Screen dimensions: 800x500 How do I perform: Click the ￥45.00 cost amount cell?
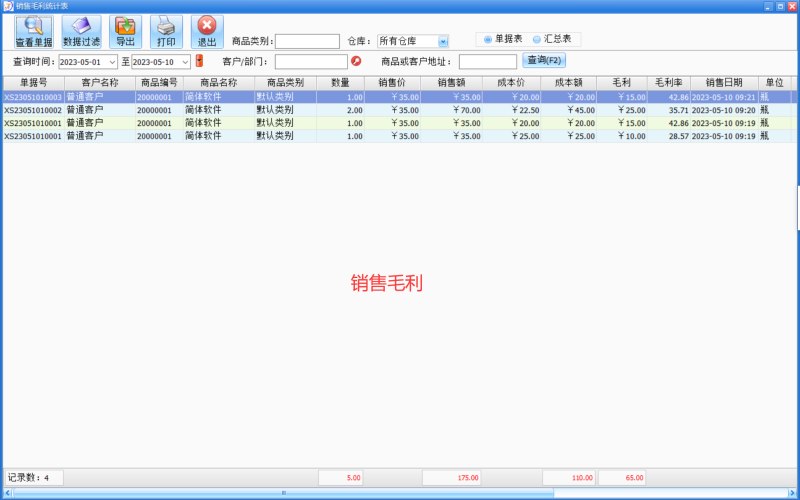tap(568, 110)
